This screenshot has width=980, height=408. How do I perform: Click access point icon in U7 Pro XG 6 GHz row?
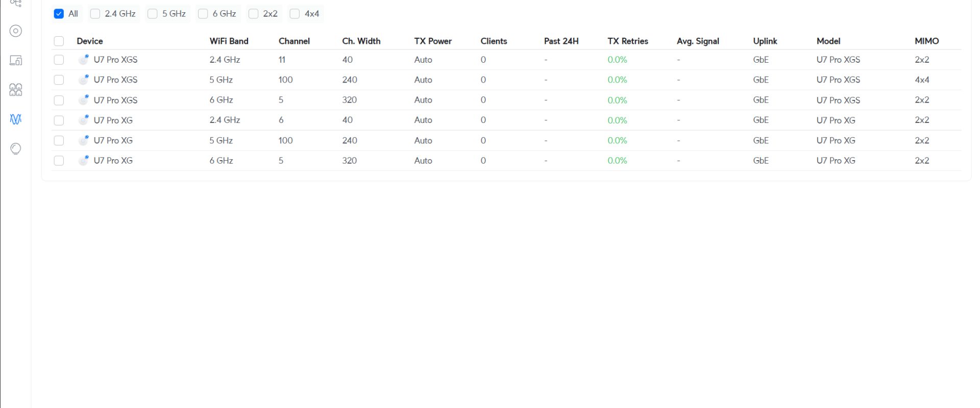83,161
